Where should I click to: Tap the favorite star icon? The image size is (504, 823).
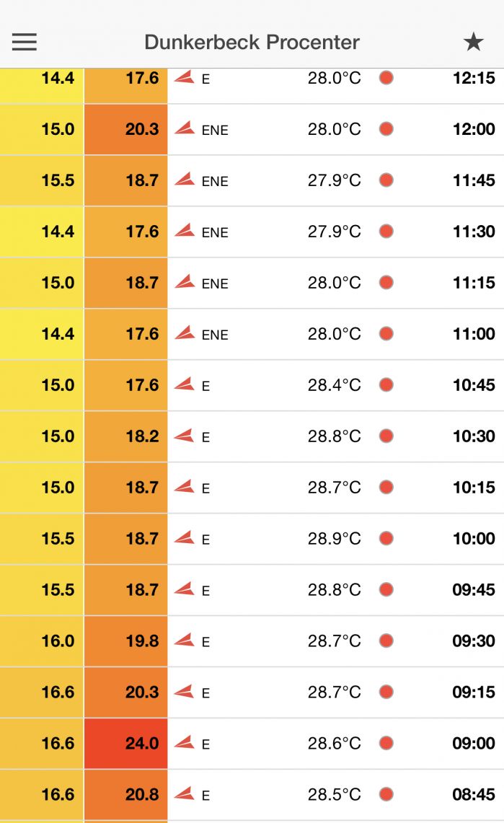click(x=473, y=42)
